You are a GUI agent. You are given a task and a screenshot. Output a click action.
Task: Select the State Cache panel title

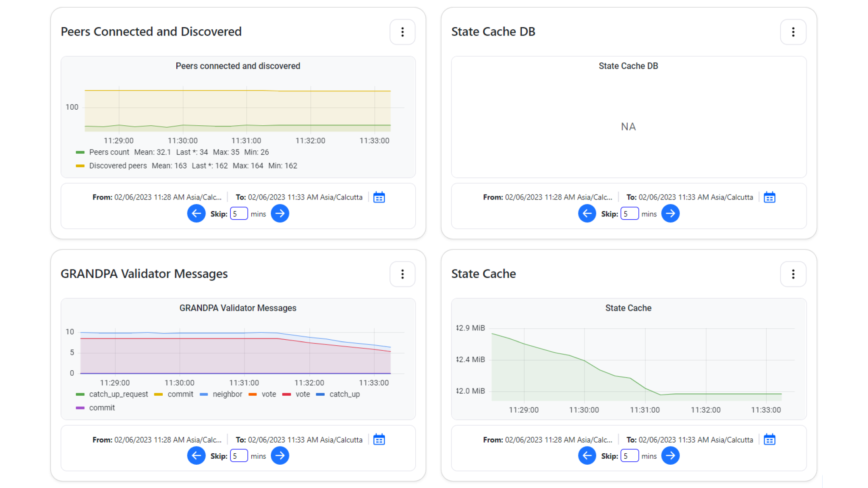pos(483,274)
